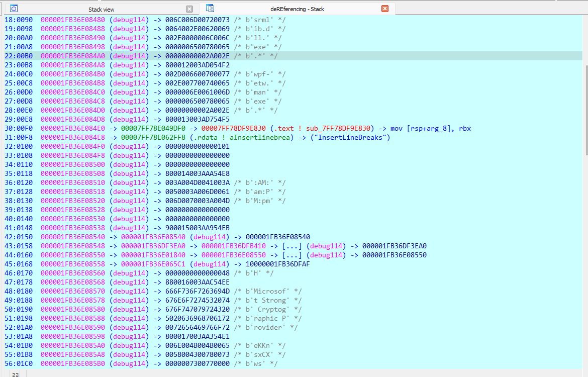This screenshot has height=377, width=588.
Task: Click debug114 segment name on row 33
Action: click(x=129, y=155)
